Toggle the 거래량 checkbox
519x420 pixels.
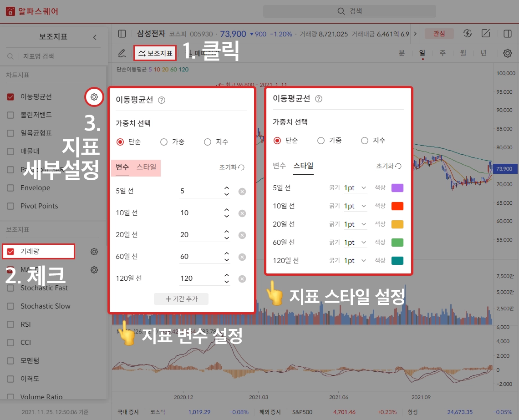click(10, 252)
